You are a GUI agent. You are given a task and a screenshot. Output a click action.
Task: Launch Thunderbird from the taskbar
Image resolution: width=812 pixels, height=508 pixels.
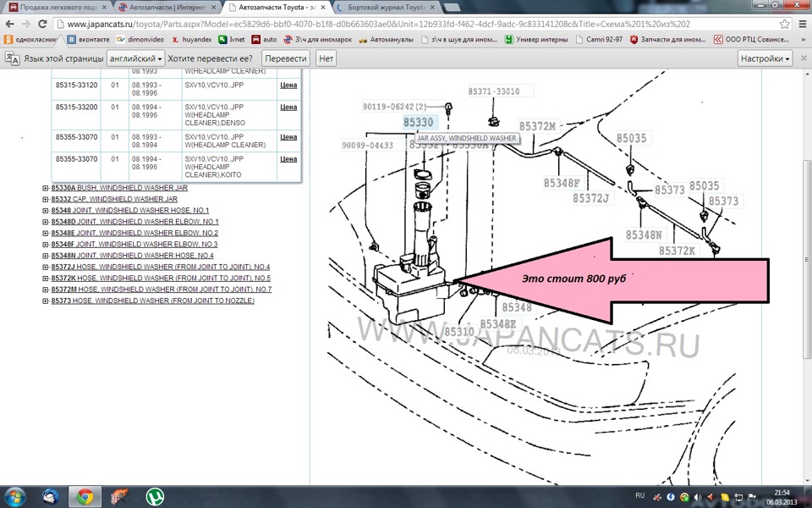(50, 497)
